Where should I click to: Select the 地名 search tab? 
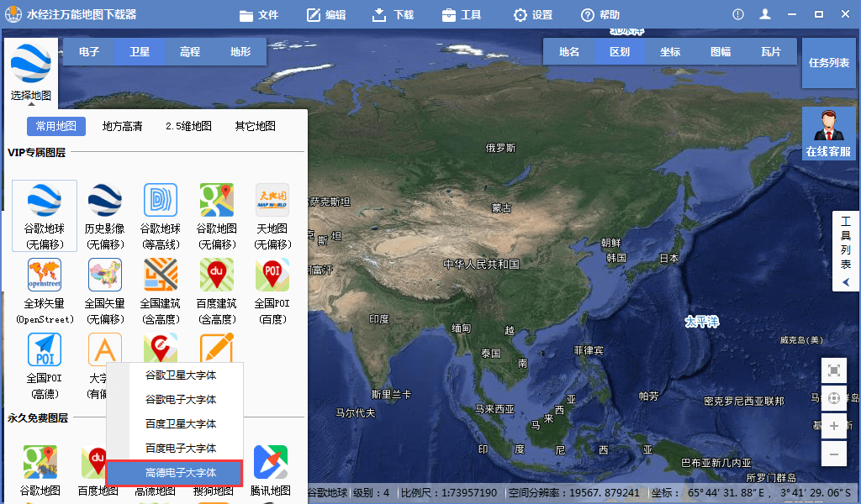(569, 51)
